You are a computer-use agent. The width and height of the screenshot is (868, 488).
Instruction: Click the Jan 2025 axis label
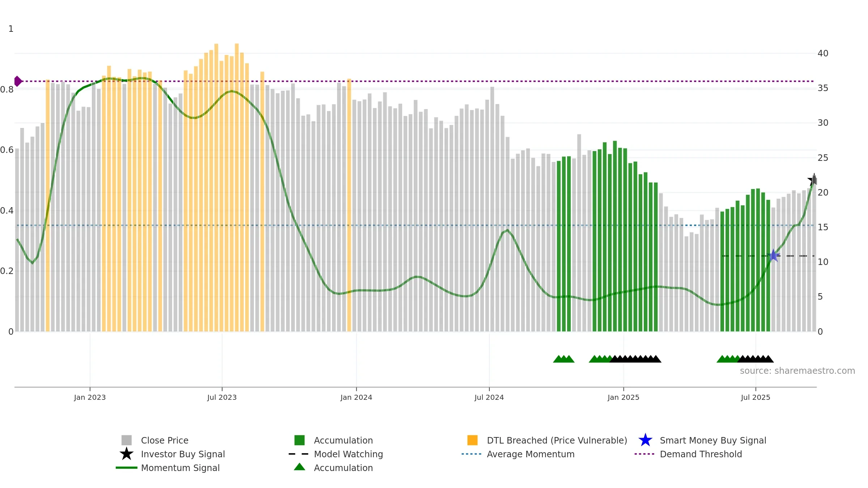click(624, 398)
